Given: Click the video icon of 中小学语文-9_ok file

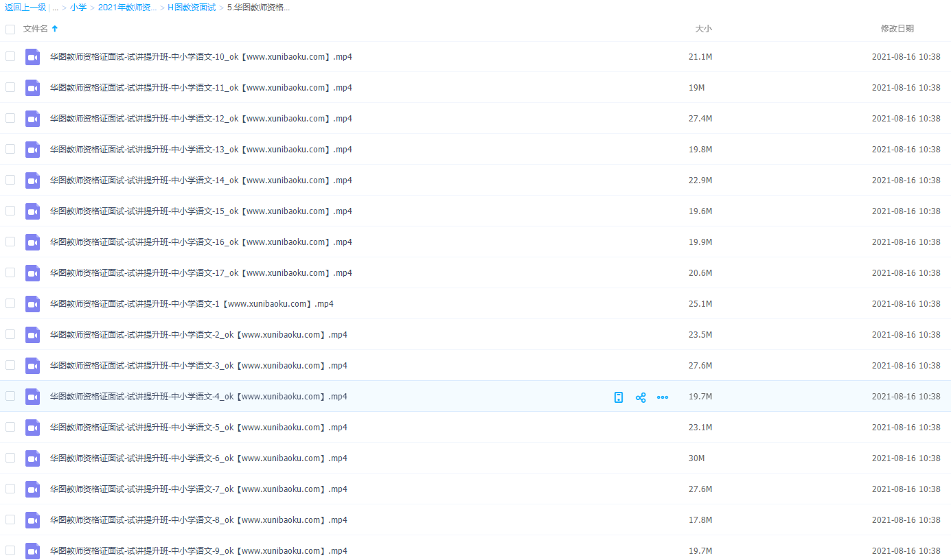Looking at the screenshot, I should point(32,551).
